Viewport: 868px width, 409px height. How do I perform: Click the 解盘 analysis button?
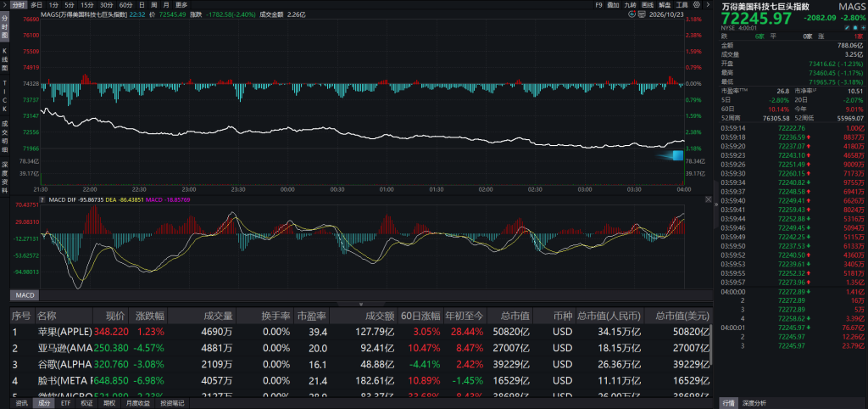[x=665, y=4]
